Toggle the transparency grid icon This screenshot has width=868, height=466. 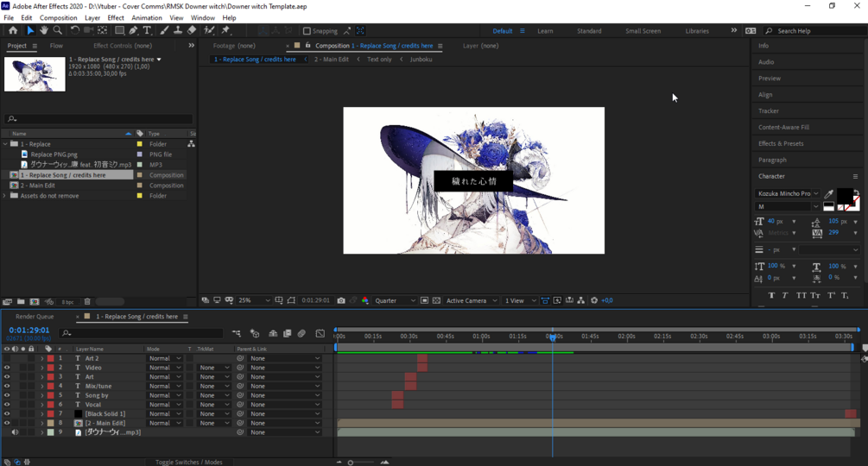click(x=436, y=300)
